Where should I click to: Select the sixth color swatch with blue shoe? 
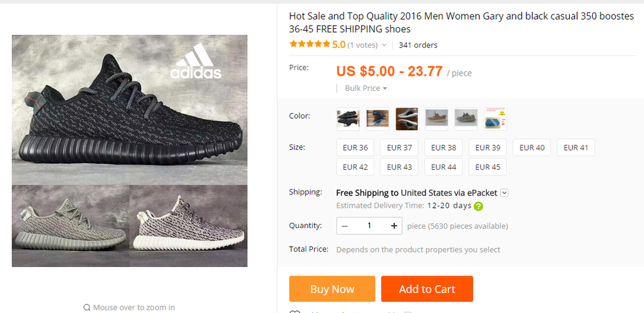[x=495, y=118]
